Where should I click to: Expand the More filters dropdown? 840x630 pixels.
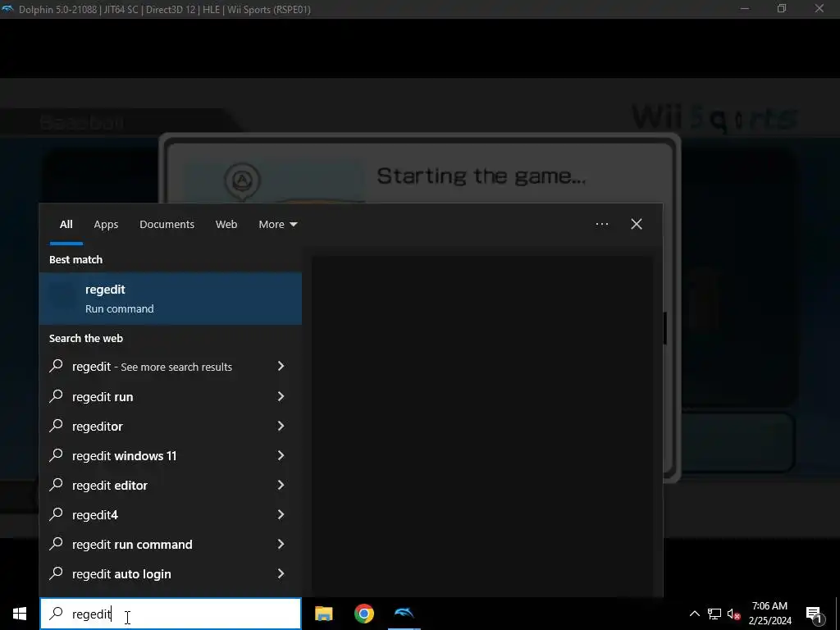(277, 225)
